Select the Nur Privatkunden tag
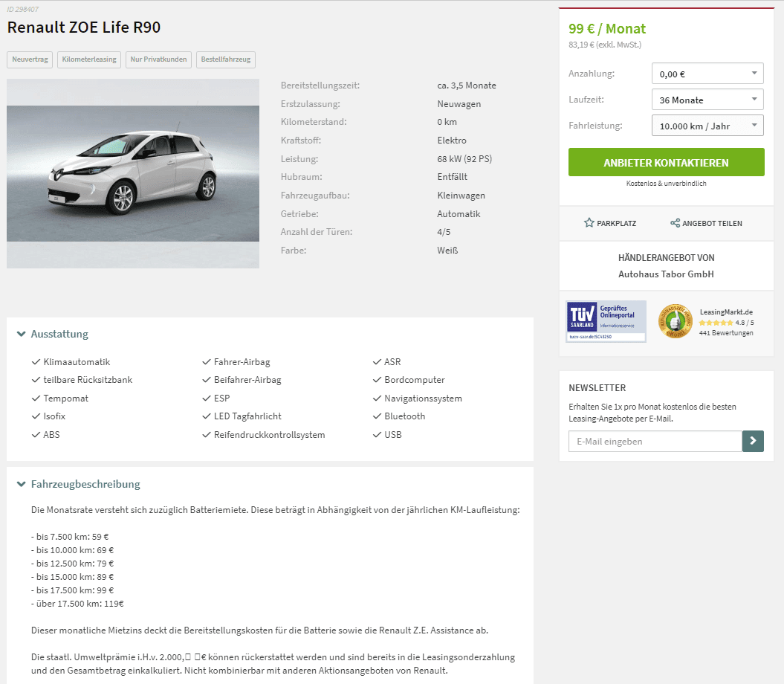Viewport: 784px width, 684px height. [x=158, y=59]
